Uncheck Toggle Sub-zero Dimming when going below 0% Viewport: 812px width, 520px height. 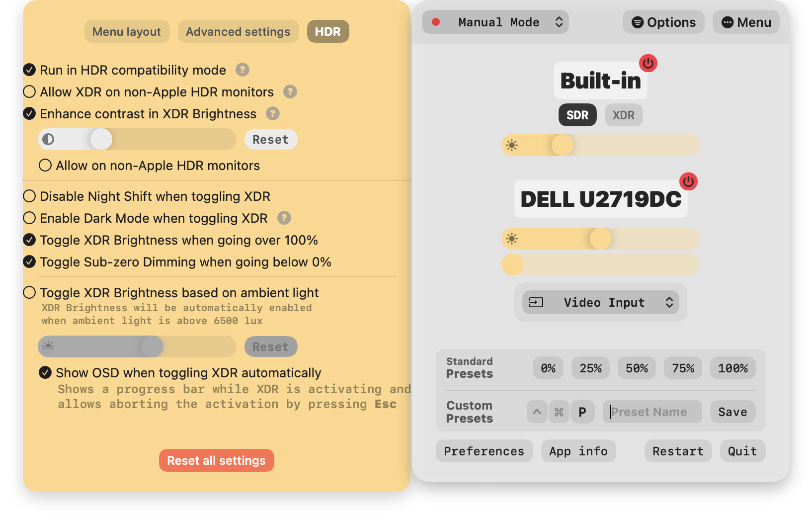(30, 262)
